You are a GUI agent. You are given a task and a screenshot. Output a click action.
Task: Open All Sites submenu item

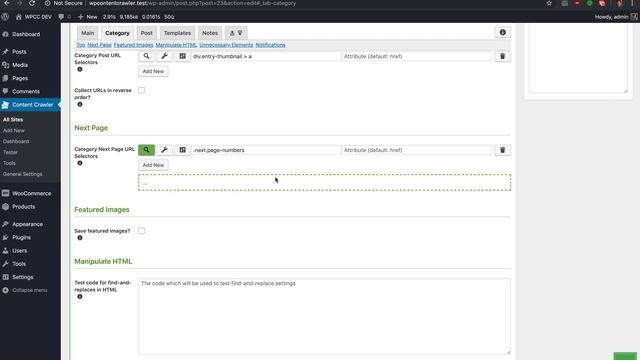point(13,120)
